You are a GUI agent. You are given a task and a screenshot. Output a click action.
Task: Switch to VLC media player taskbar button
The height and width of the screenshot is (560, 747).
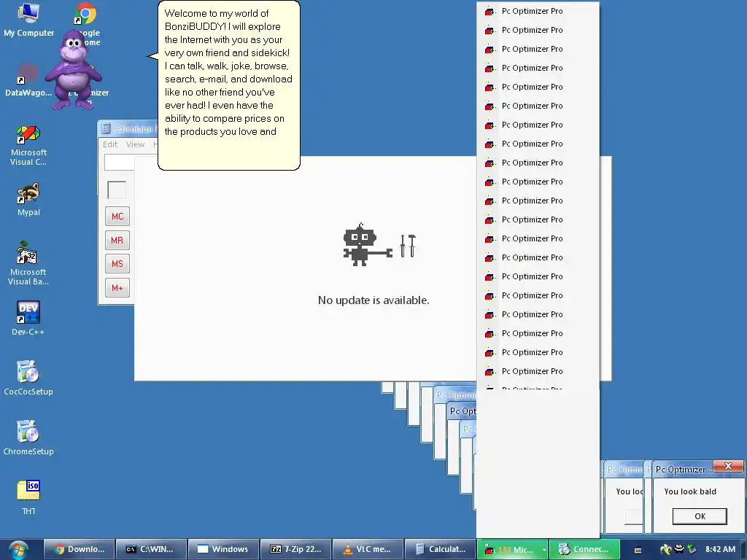368,550
